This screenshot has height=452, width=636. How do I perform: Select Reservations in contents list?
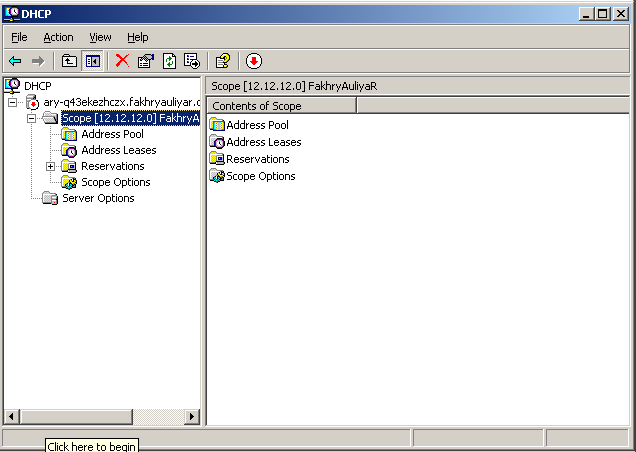(258, 159)
